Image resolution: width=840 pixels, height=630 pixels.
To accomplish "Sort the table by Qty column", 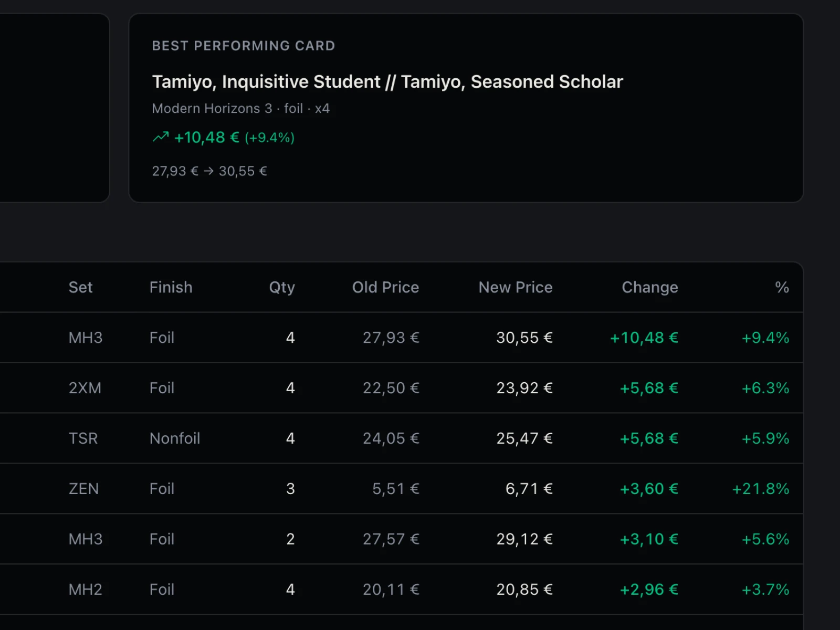I will coord(282,287).
